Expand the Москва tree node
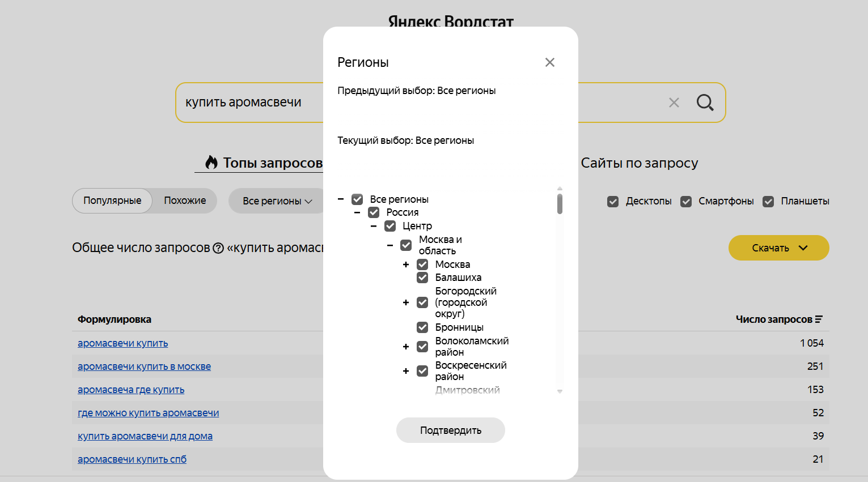Screen dimensions: 868x482 406,265
